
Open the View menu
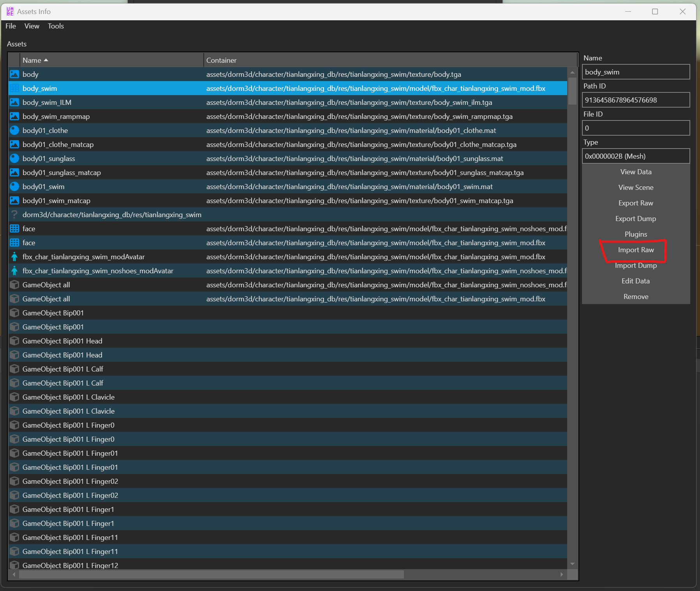32,26
